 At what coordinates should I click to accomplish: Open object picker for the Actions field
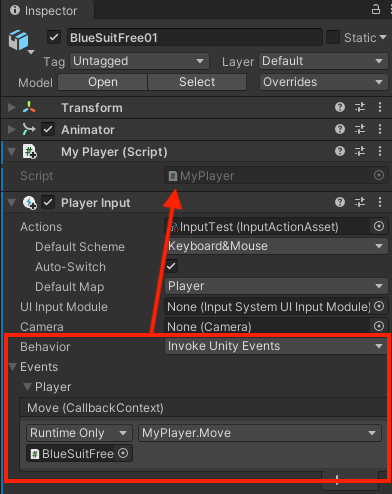(379, 227)
